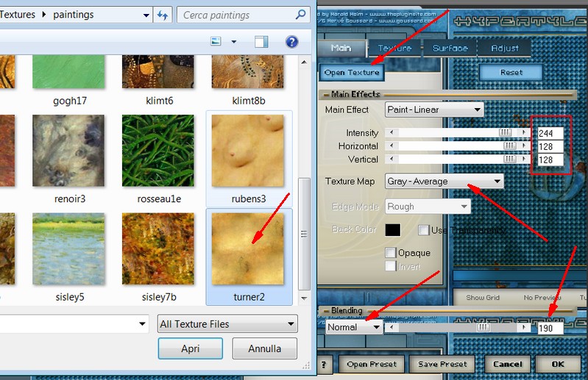The image size is (588, 380).
Task: Click the Intensity slider handle
Action: [x=505, y=132]
